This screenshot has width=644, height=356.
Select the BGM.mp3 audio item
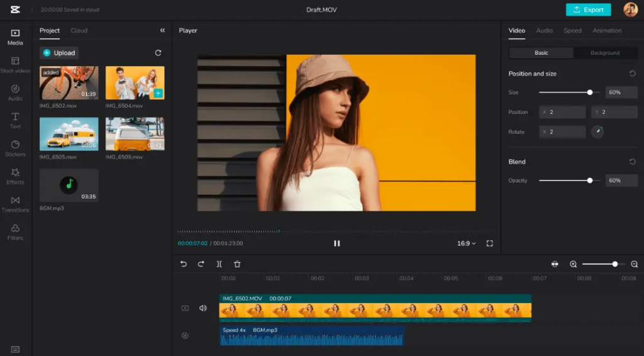(69, 185)
